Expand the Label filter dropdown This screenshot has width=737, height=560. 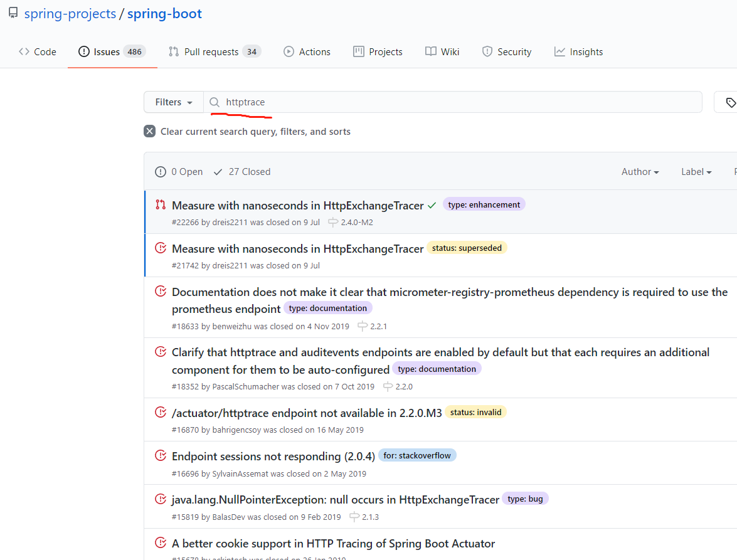click(696, 172)
